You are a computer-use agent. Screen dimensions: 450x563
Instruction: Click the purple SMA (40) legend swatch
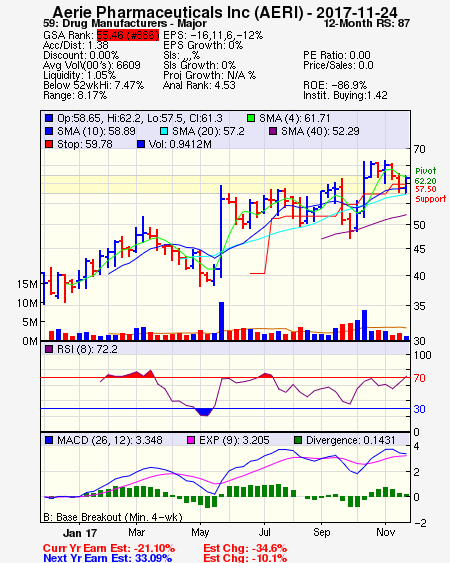(273, 131)
